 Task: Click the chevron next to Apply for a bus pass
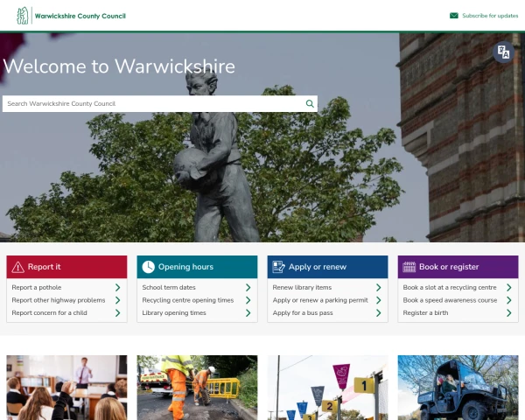point(379,313)
